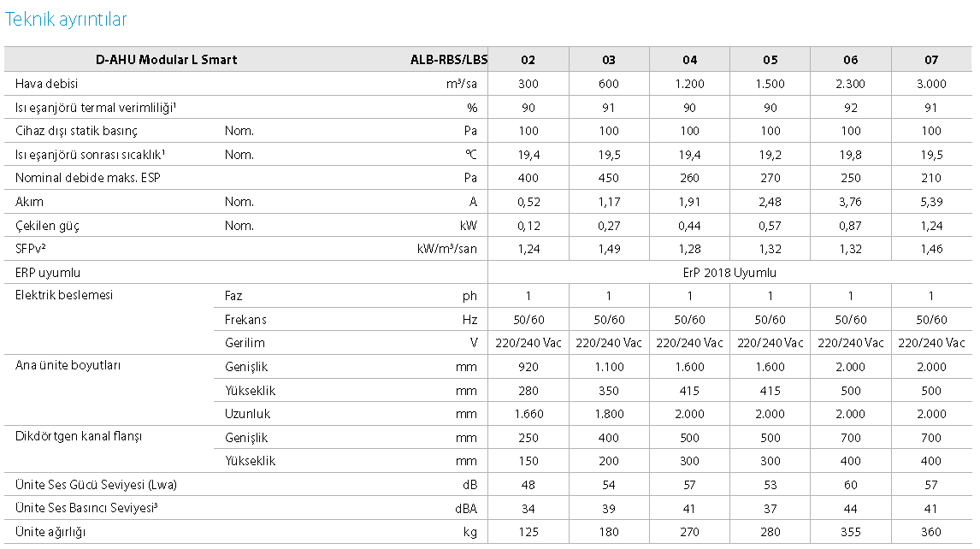Select the 'ALB-RBS/LBS' header cell
980x549 pixels.
tap(449, 60)
